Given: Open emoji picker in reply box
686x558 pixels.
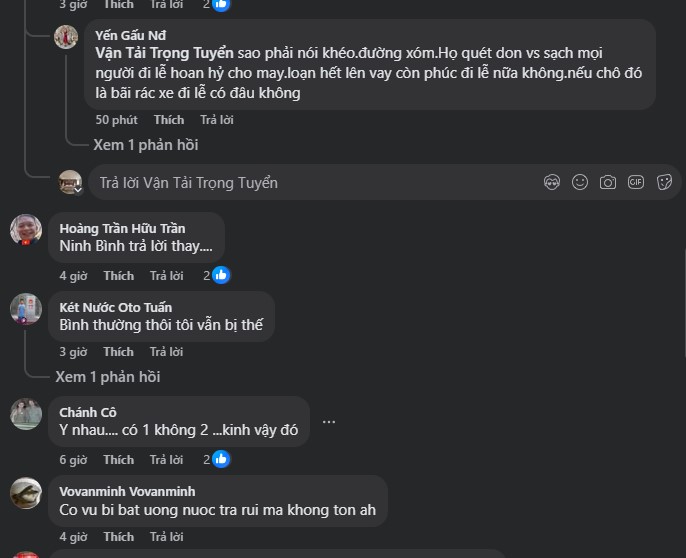Looking at the screenshot, I should [x=580, y=182].
